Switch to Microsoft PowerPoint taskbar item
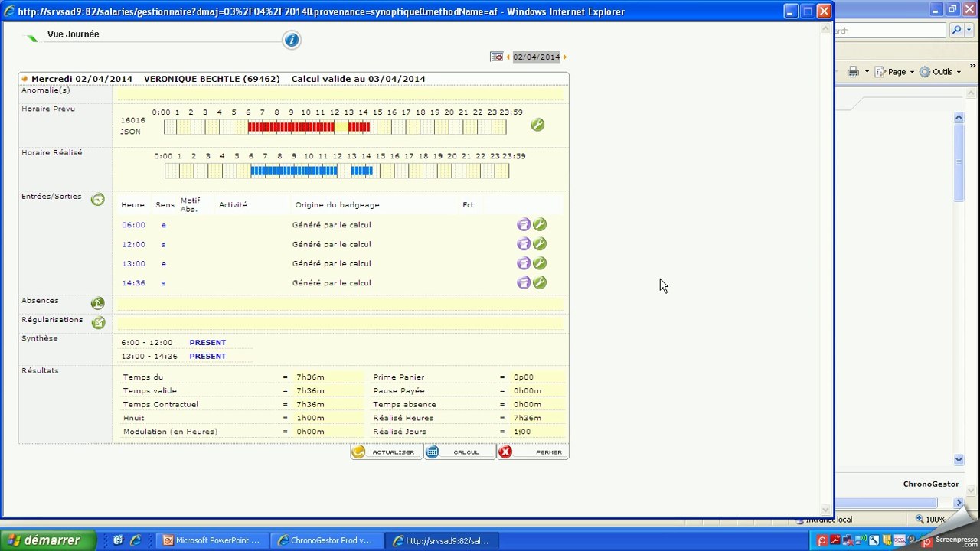 [211, 540]
